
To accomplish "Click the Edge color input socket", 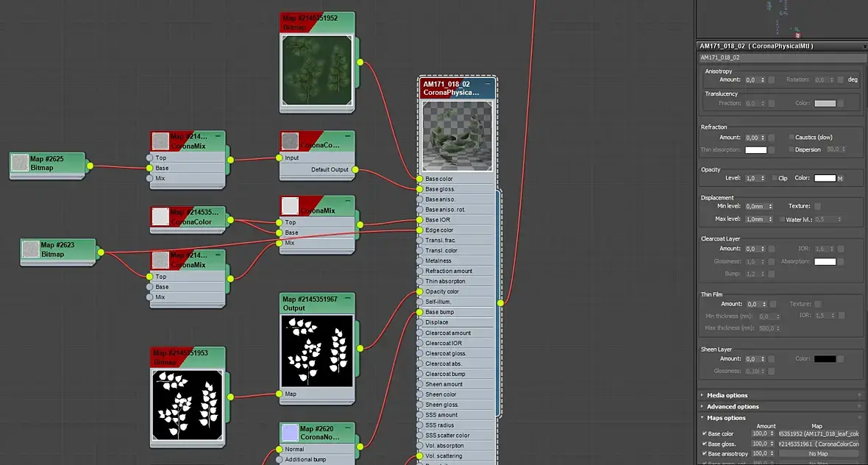I will click(419, 230).
